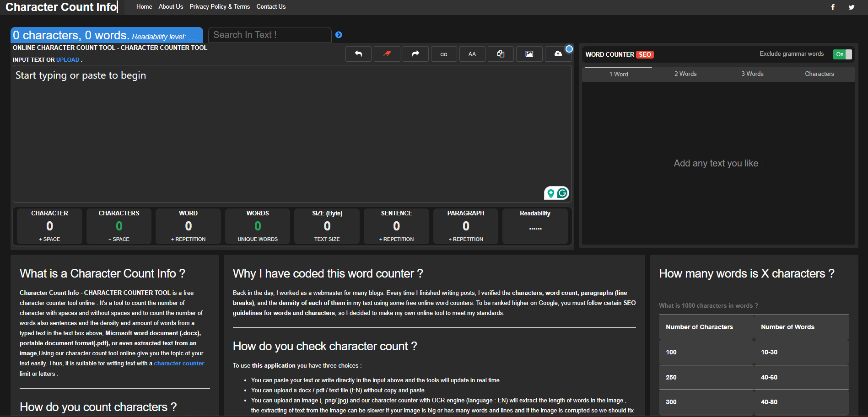Focus the Search In Text field

pyautogui.click(x=270, y=35)
